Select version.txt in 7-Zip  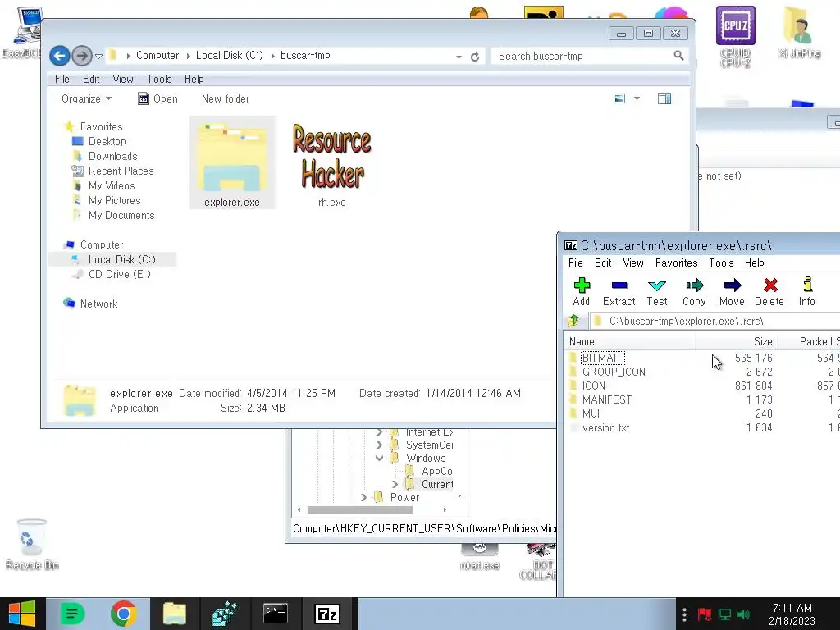(605, 427)
